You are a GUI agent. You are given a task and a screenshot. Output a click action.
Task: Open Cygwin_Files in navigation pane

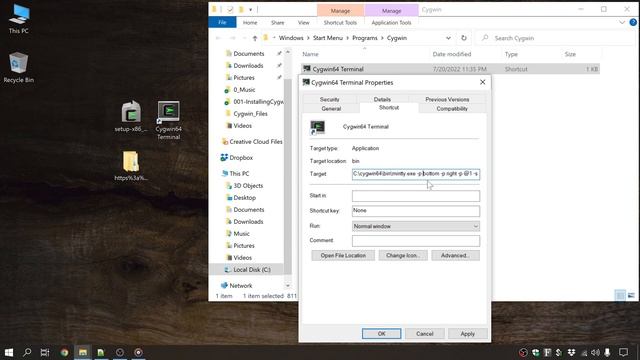click(x=250, y=113)
